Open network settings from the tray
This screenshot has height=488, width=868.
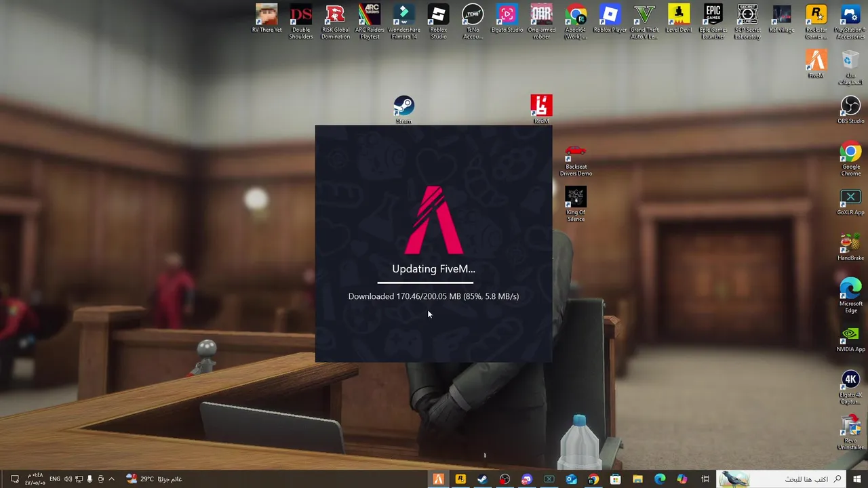pyautogui.click(x=79, y=479)
